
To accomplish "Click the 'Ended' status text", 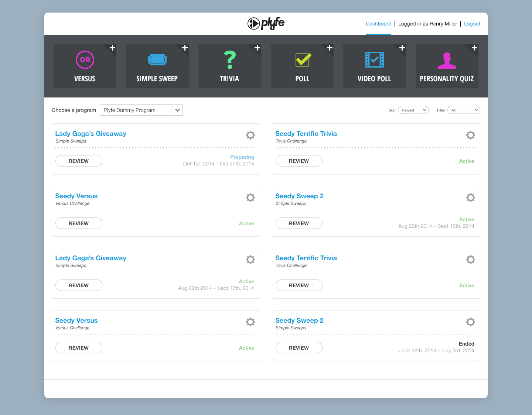I will 467,344.
